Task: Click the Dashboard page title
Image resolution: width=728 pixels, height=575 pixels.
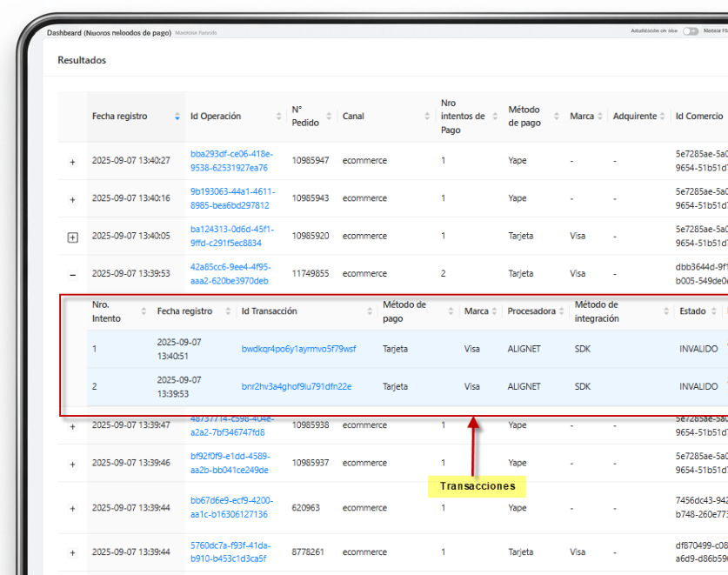Action: (109, 32)
